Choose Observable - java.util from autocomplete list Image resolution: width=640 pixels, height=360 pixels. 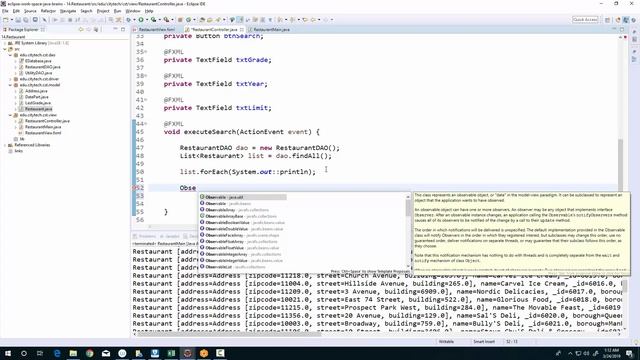click(243, 197)
